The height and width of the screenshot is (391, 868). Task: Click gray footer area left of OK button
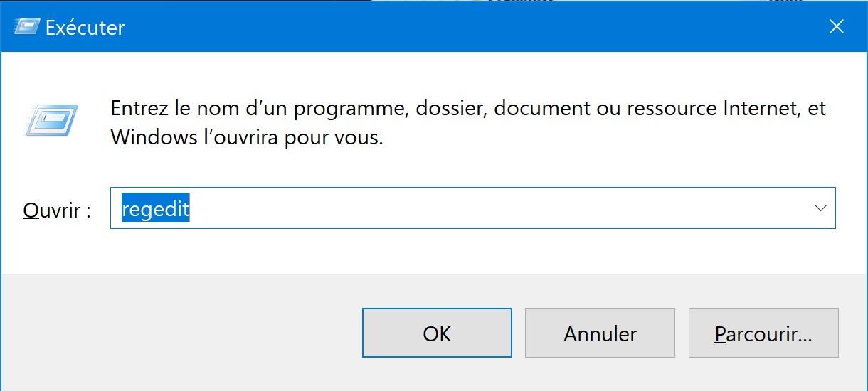point(178,333)
